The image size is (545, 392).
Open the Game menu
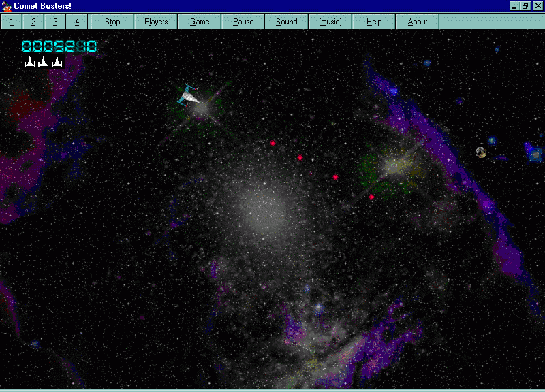click(x=199, y=21)
